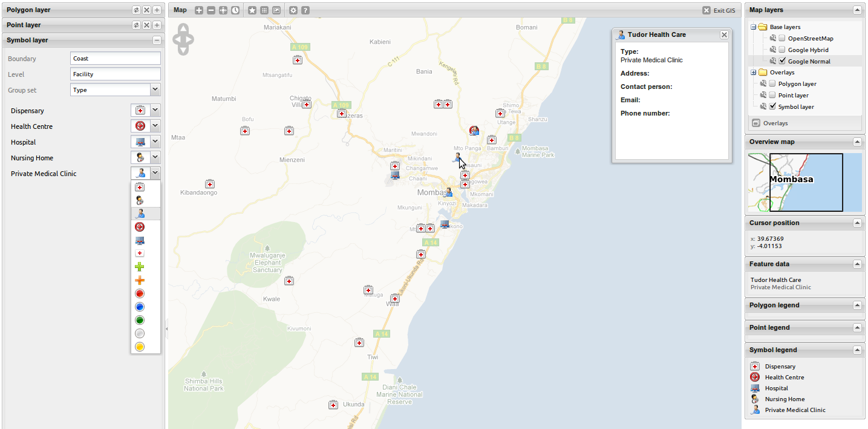
Task: Pan the map up with arrow
Action: point(183,28)
